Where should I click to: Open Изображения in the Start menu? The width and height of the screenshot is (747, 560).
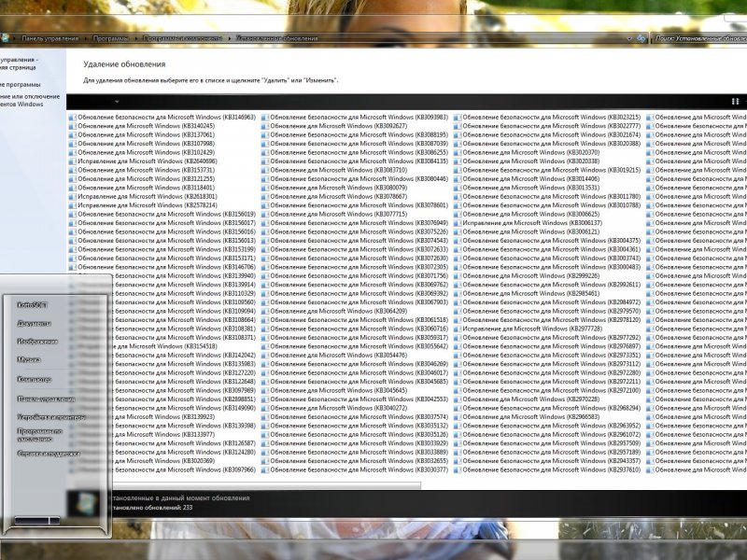tap(37, 342)
